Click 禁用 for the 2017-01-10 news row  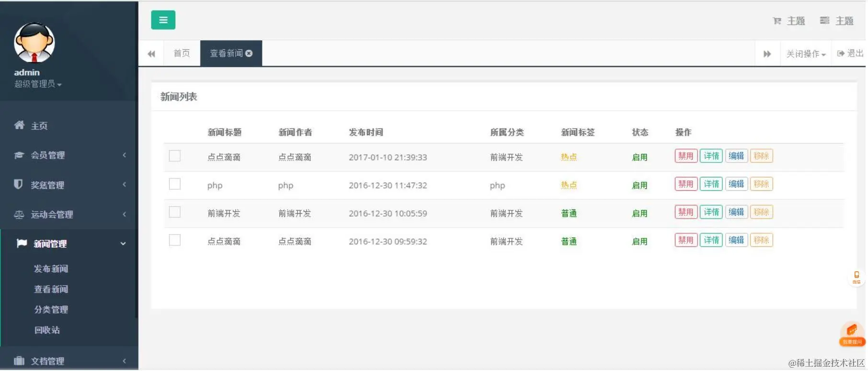tap(686, 156)
